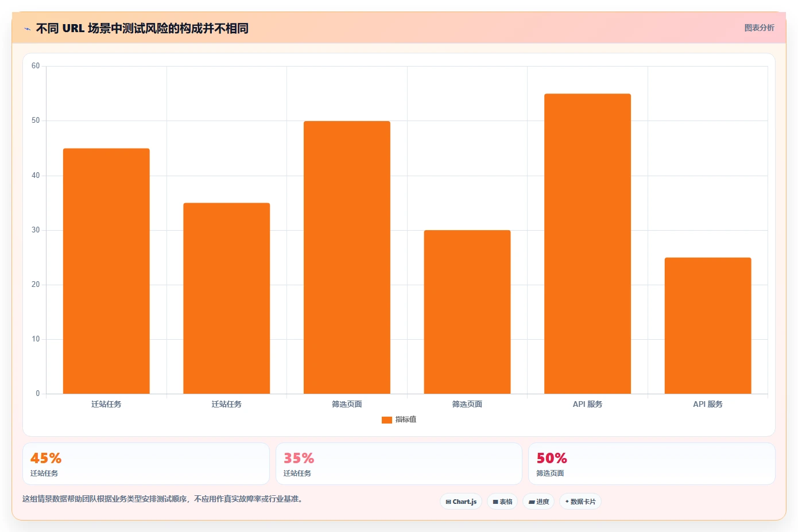Click the y-axis label 10
This screenshot has height=532, width=798.
coord(36,339)
